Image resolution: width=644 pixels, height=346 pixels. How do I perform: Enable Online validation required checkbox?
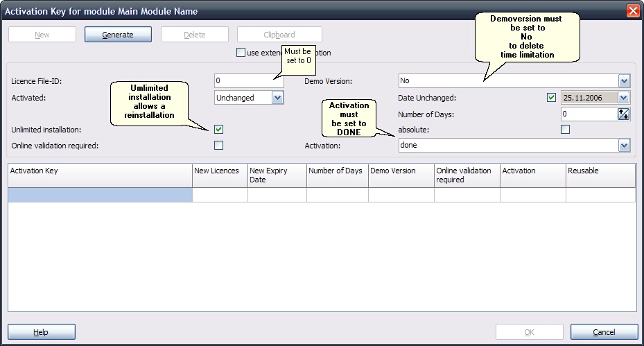coord(219,145)
